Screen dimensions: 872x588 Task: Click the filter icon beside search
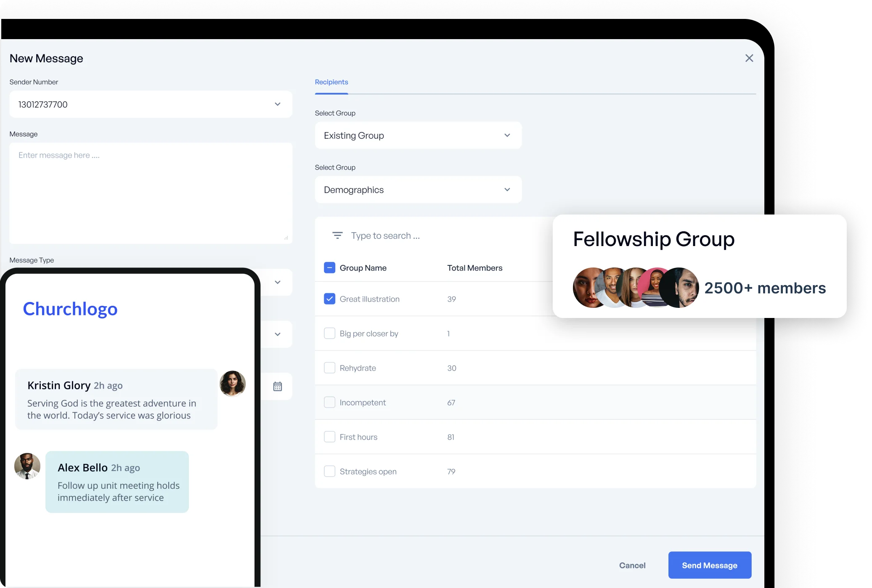coord(337,236)
